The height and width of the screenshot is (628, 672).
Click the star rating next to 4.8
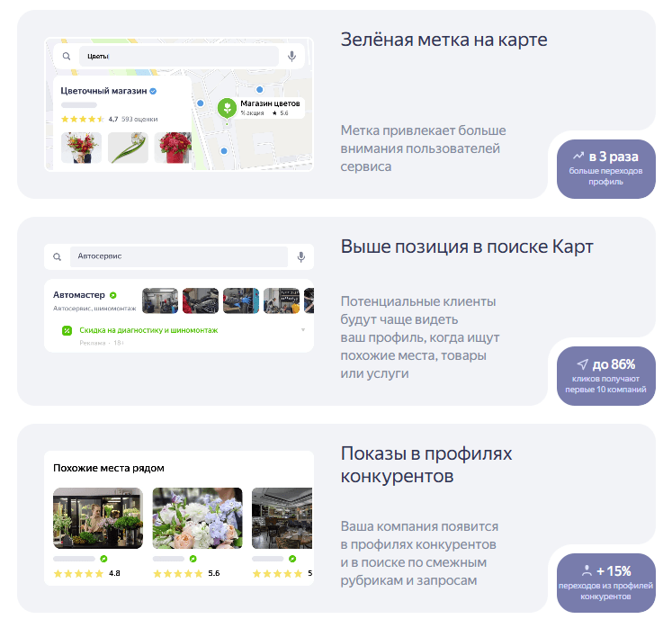tap(78, 573)
